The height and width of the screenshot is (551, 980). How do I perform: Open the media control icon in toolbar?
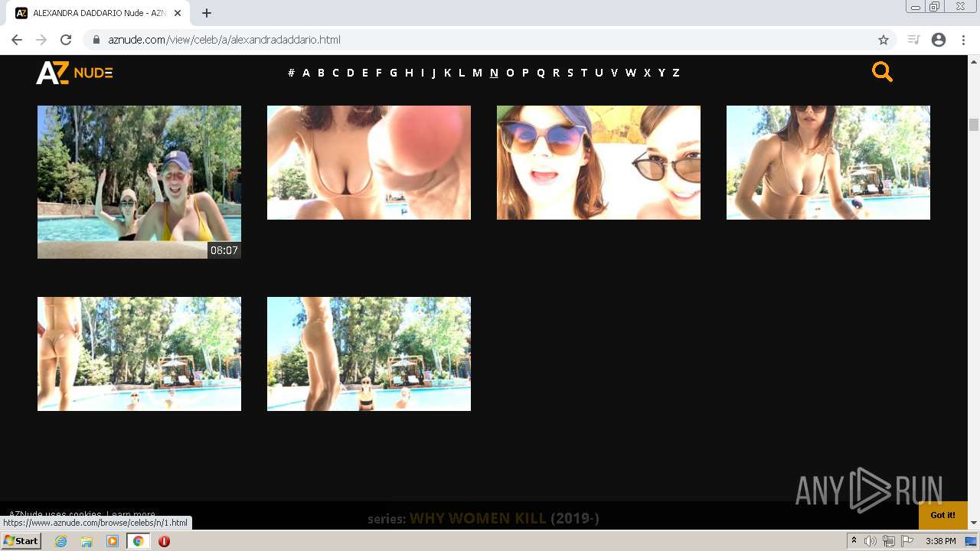(x=913, y=40)
